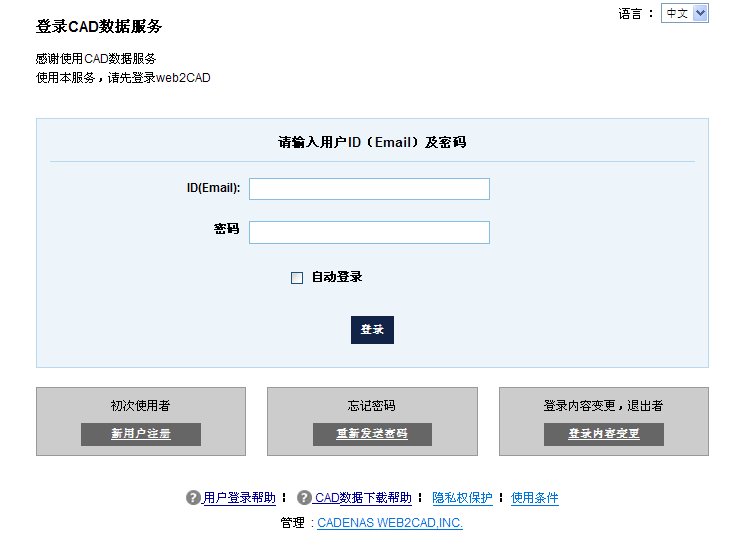742x539 pixels.
Task: Follow the CADENAS WEB2CAD,INC. link
Action: point(390,523)
